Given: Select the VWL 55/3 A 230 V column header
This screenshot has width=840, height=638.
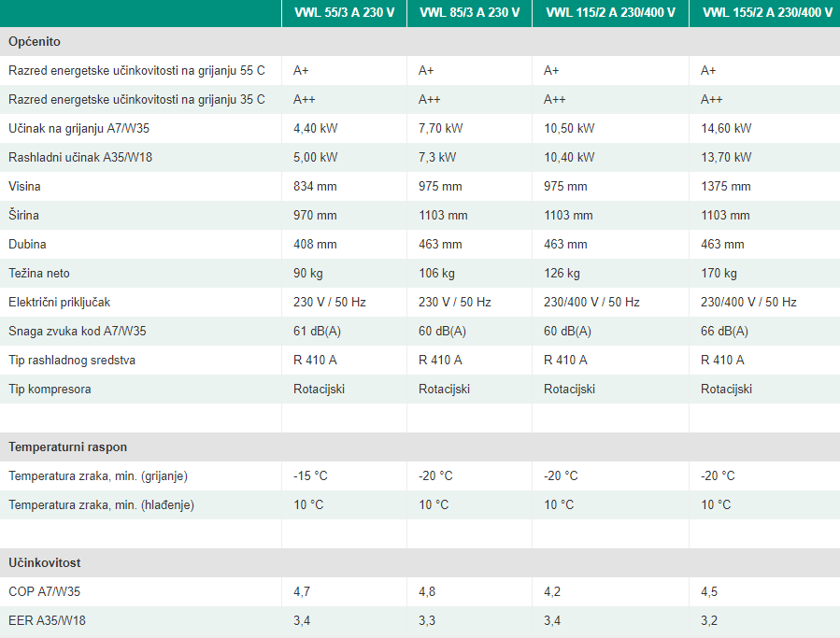Looking at the screenshot, I should tap(344, 13).
